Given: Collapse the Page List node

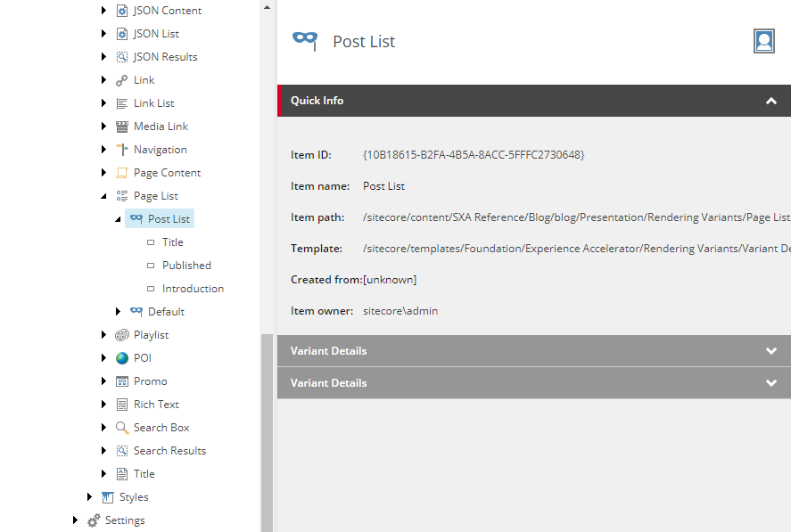Looking at the screenshot, I should tap(103, 196).
